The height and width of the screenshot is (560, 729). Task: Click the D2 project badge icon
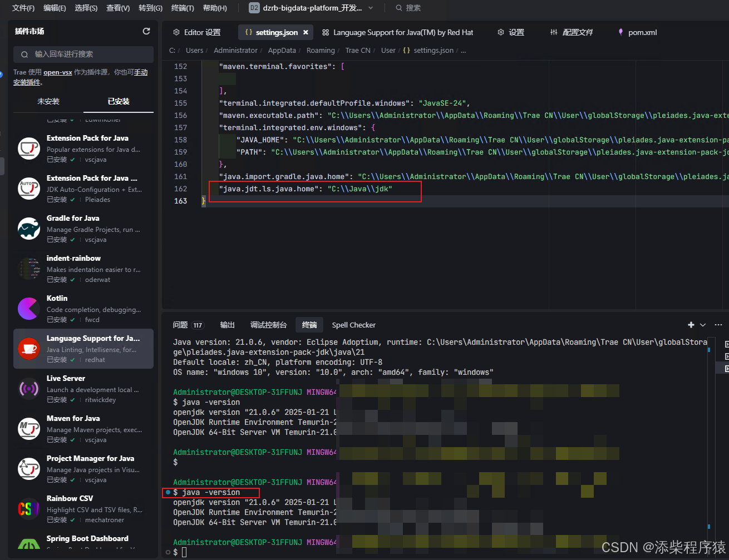(x=254, y=8)
